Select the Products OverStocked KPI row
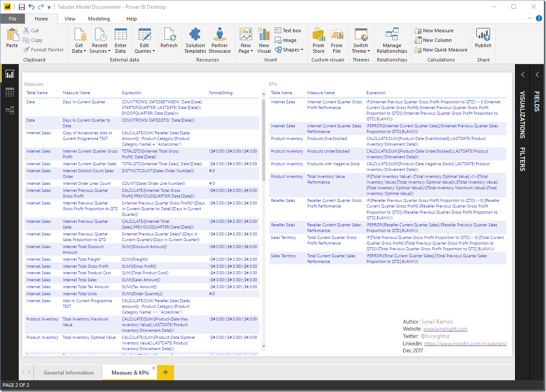Image resolution: width=546 pixels, height=392 pixels. (x=388, y=141)
